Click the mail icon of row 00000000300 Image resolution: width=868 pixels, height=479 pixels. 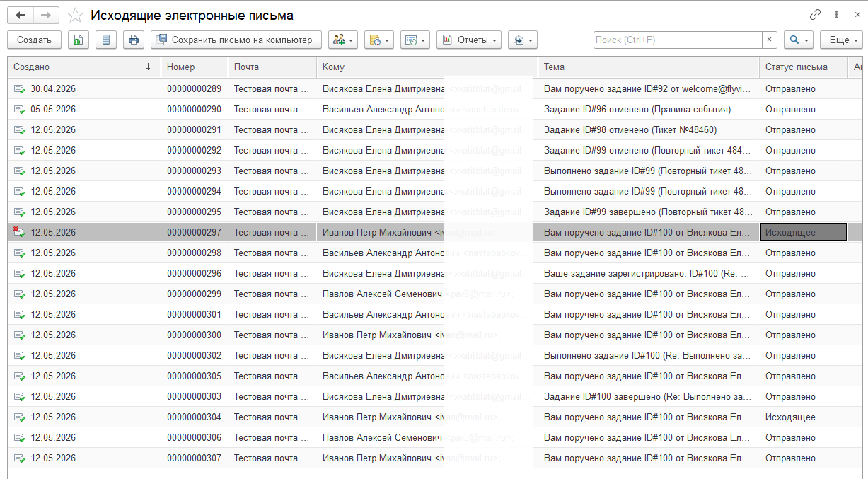[19, 335]
